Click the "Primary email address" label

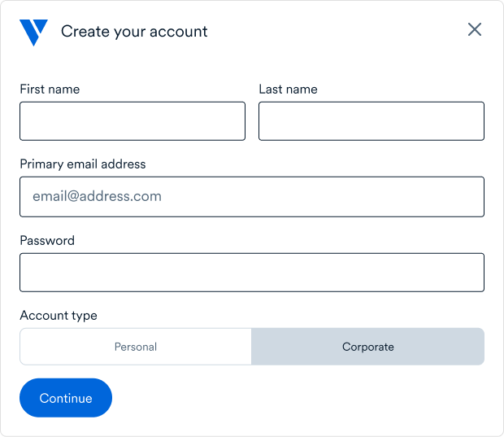pyautogui.click(x=83, y=164)
